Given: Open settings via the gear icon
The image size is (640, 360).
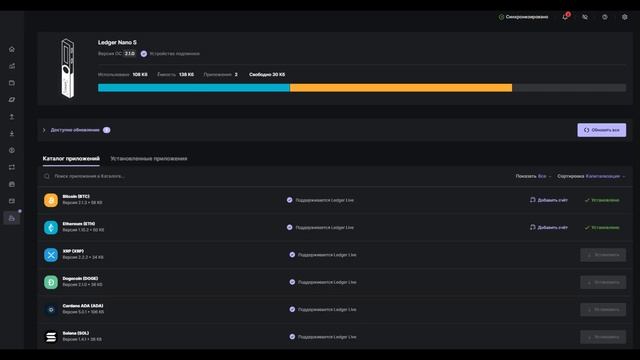Looking at the screenshot, I should point(625,17).
